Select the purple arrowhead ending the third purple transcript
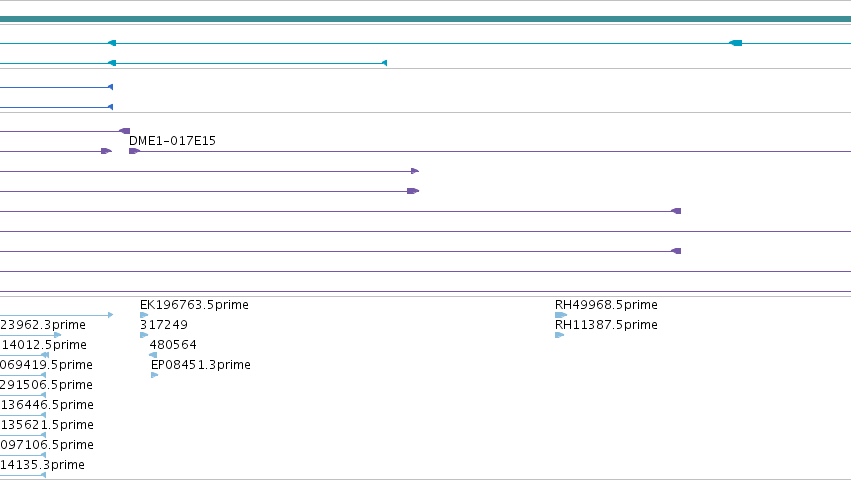This screenshot has height=480, width=851. tap(415, 171)
